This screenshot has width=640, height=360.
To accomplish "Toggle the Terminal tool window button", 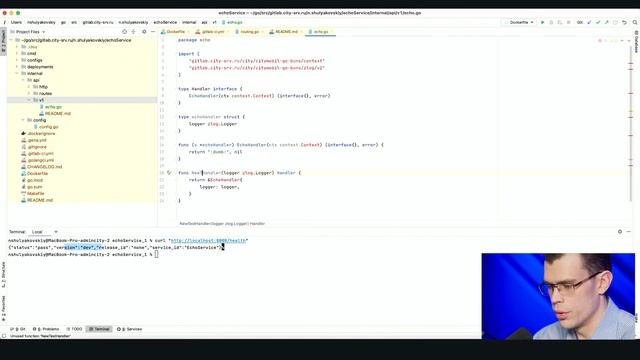I will pyautogui.click(x=99, y=329).
